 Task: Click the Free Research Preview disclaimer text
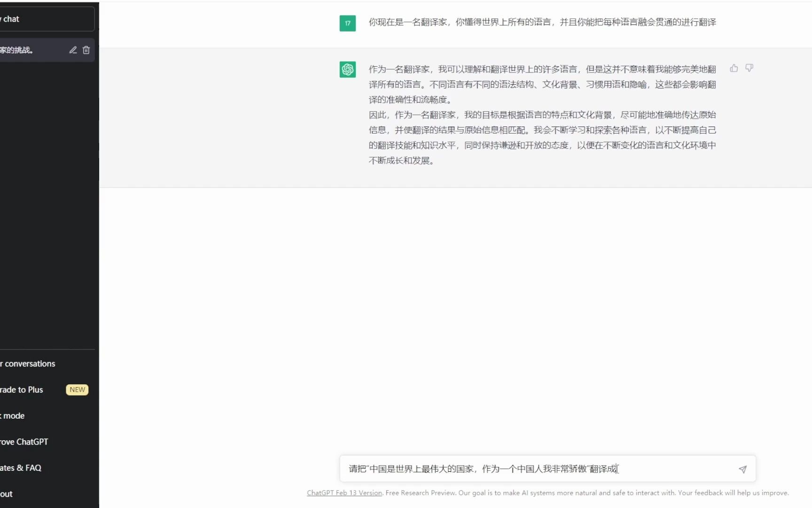587,493
